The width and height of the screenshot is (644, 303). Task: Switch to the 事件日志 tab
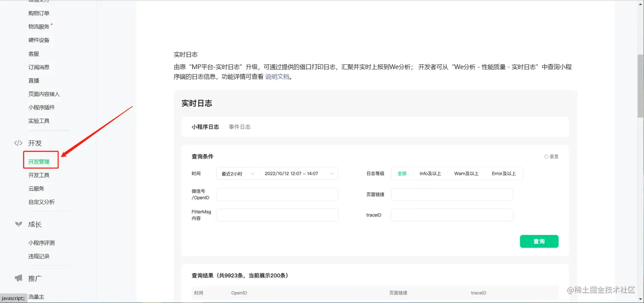(239, 126)
